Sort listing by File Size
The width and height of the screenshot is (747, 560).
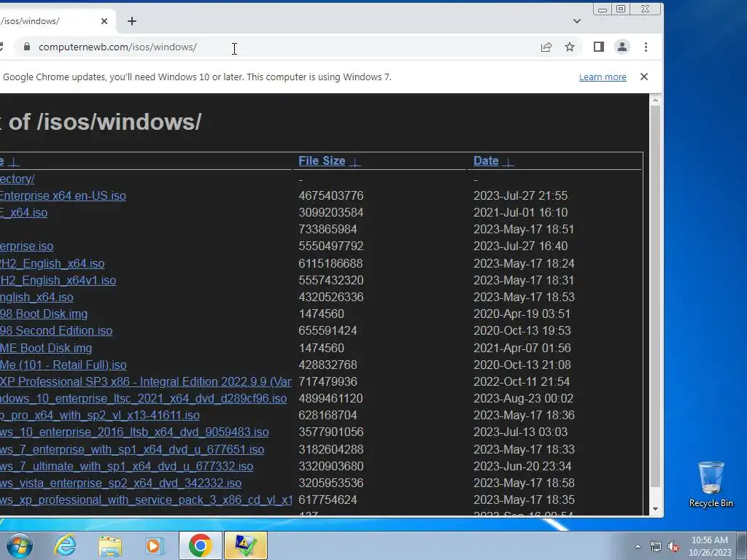coord(322,161)
